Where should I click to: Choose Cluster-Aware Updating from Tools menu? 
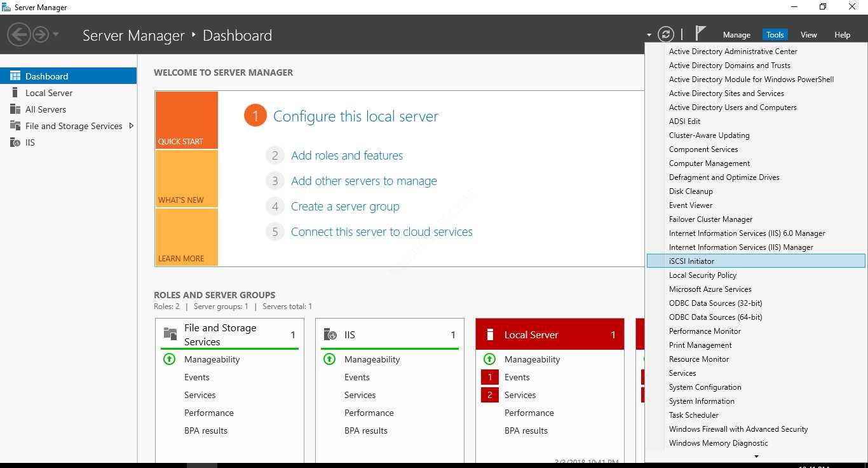756,135
